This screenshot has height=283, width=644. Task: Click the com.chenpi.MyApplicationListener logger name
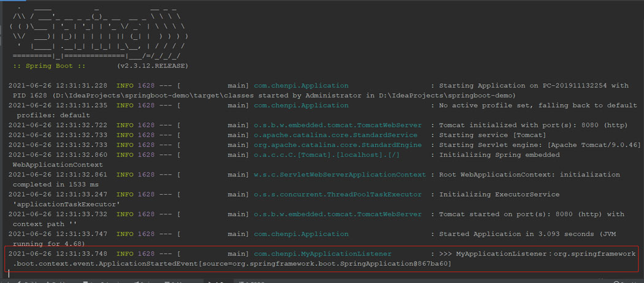pyautogui.click(x=322, y=254)
